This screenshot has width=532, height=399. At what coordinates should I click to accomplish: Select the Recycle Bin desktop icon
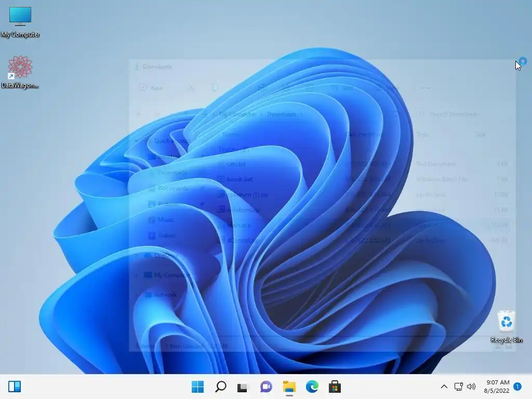click(x=506, y=326)
